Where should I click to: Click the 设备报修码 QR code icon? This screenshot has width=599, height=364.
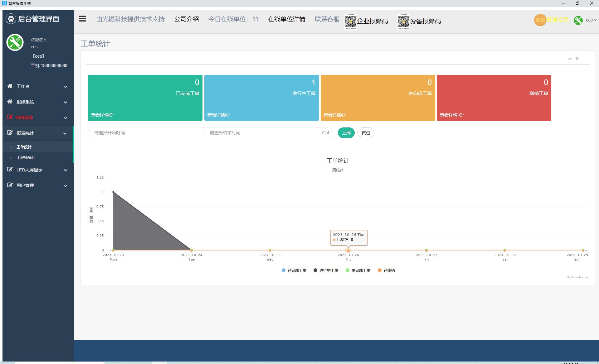tap(403, 21)
